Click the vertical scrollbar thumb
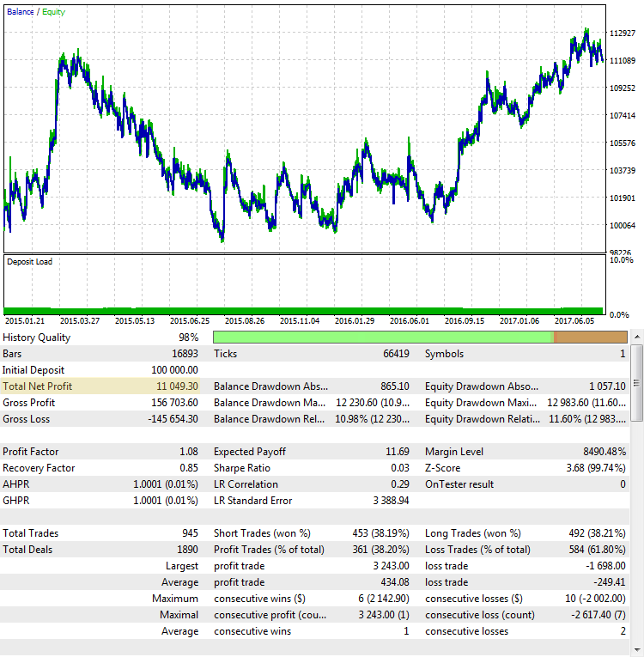 [x=637, y=382]
